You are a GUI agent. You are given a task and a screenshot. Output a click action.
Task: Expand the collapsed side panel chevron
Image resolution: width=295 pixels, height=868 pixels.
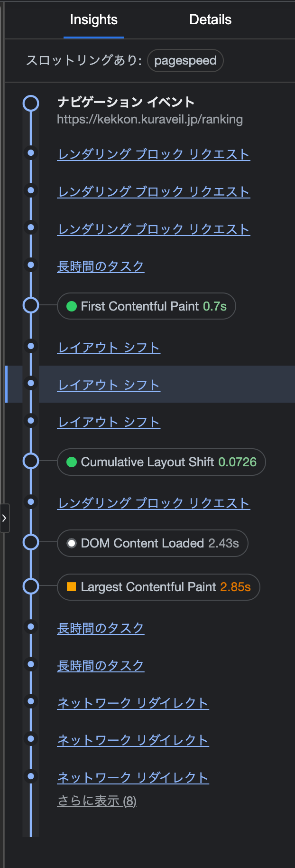click(4, 518)
